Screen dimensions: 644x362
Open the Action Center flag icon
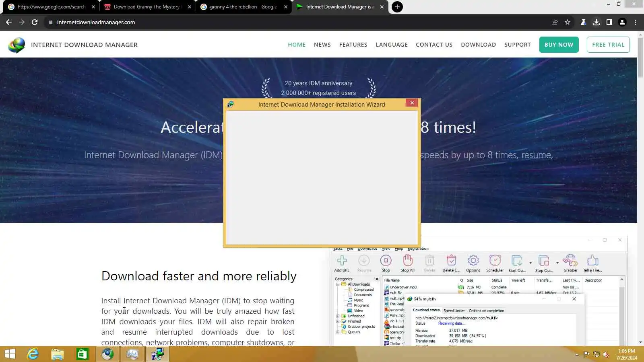coord(586,354)
